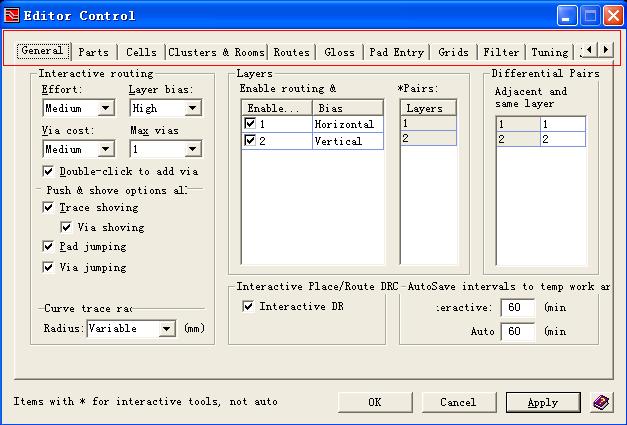Switch to the Parts tab
Screen dimensions: 627x425
[x=94, y=52]
